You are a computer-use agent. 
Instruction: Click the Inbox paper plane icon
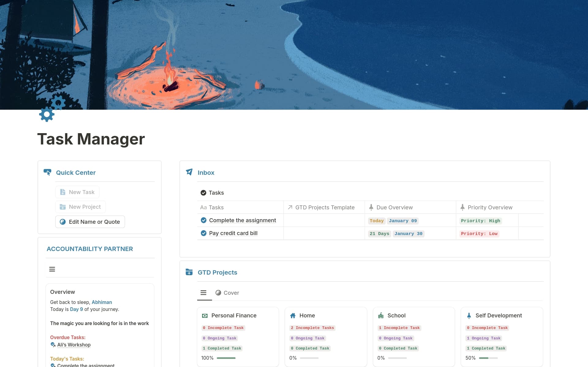(x=189, y=172)
